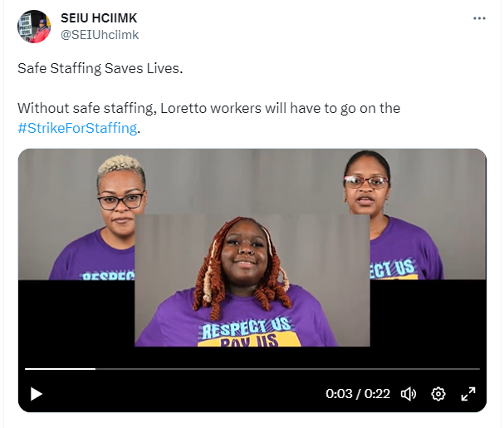Seek to the middle of video progress bar
Image resolution: width=504 pixels, height=428 pixels.
[x=252, y=369]
